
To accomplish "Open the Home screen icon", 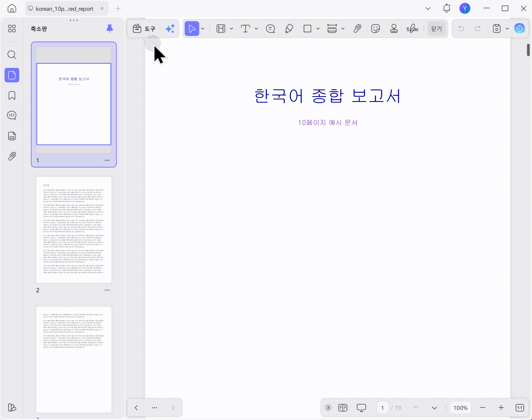I will coord(12,9).
